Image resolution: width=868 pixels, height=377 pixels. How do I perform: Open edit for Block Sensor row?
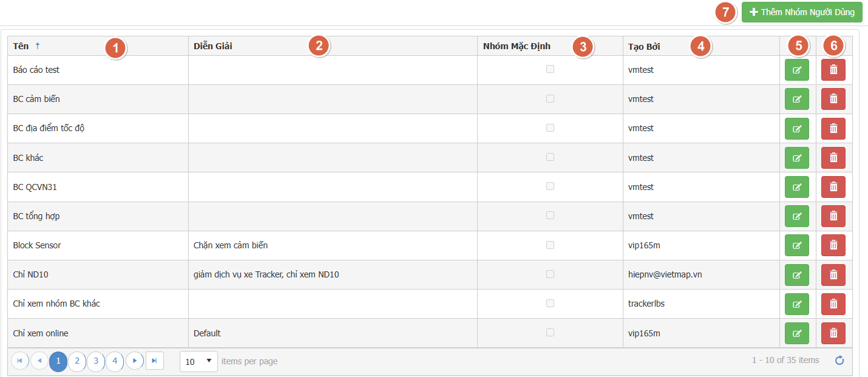click(797, 245)
